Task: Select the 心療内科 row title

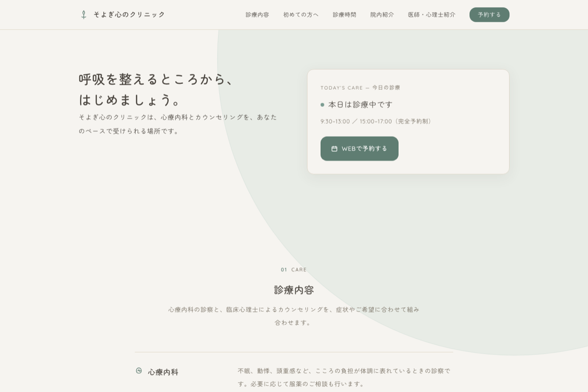Action: tap(163, 372)
